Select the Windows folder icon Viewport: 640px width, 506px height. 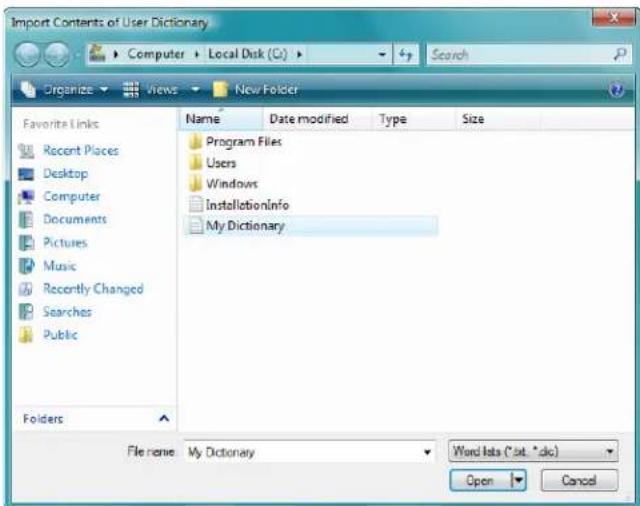click(195, 184)
